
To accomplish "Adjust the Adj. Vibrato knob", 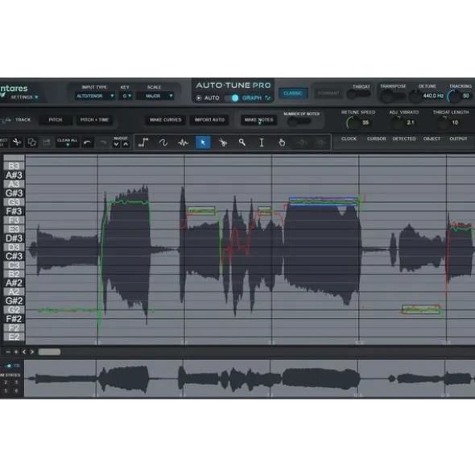I will [x=398, y=122].
